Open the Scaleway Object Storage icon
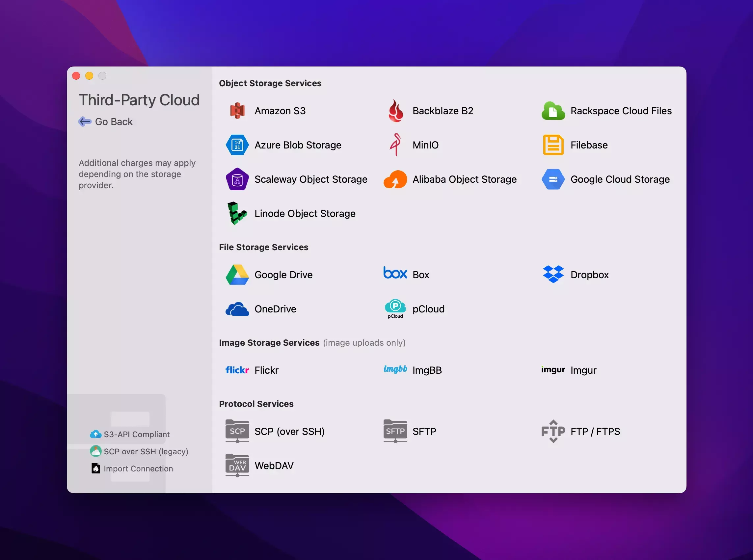Screen dimensions: 753x560 point(237,179)
